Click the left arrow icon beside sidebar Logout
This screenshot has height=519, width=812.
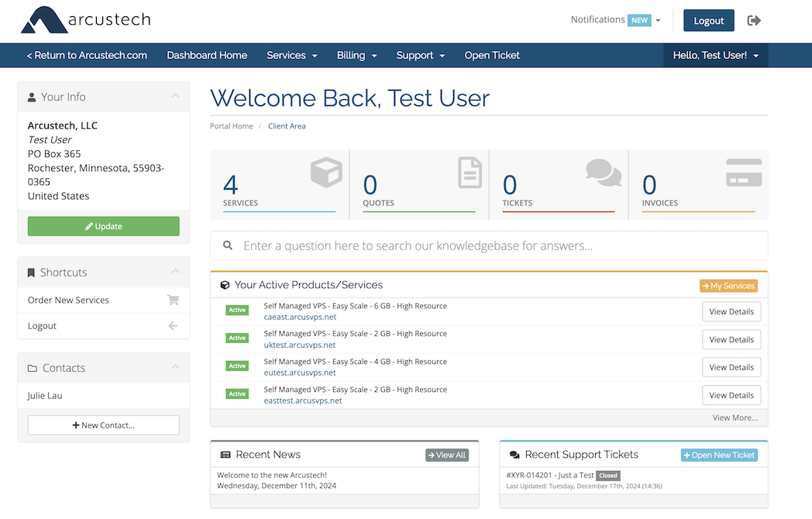[173, 326]
